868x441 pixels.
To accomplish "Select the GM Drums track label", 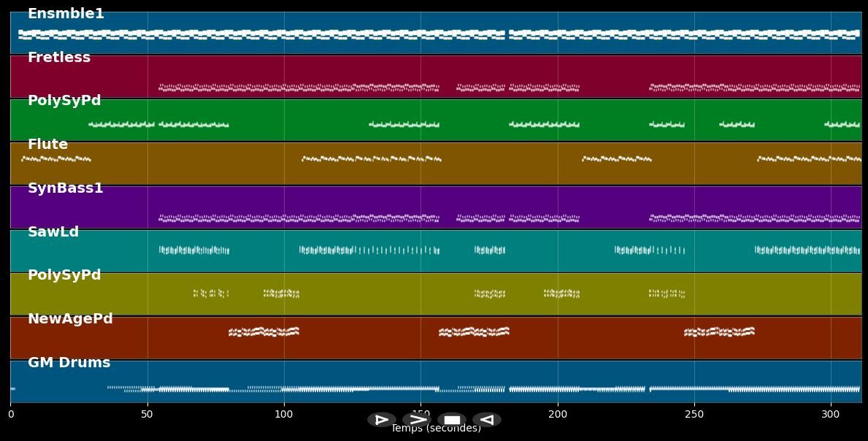I will 69,363.
